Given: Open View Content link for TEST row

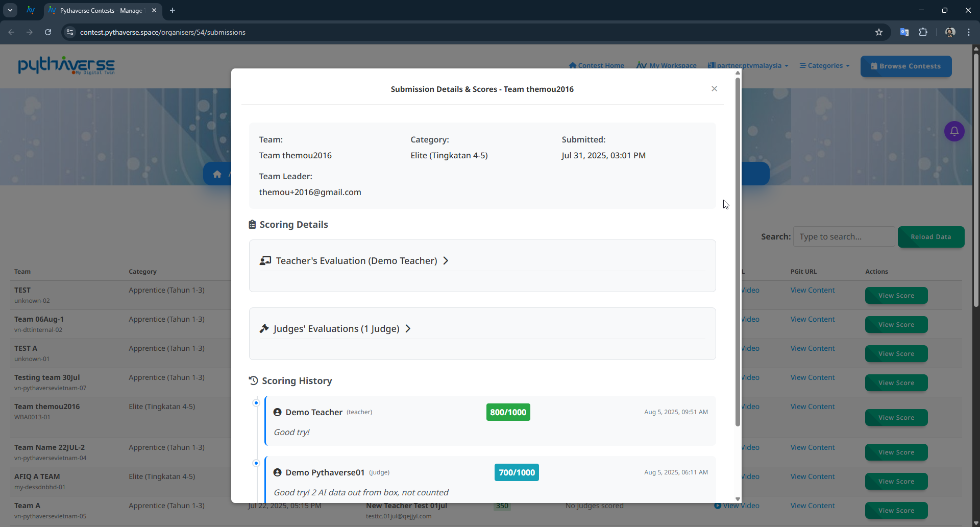Looking at the screenshot, I should click(813, 290).
